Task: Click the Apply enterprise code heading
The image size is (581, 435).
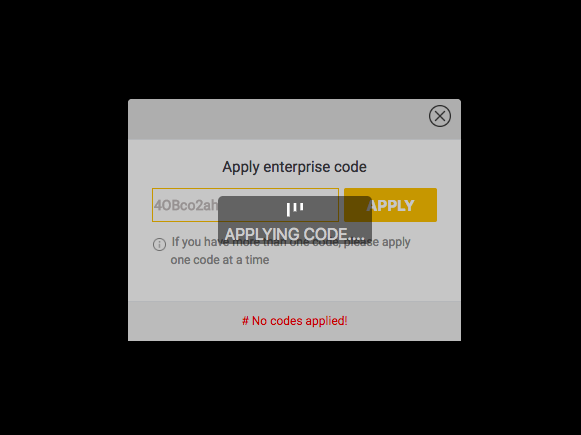Action: click(294, 167)
